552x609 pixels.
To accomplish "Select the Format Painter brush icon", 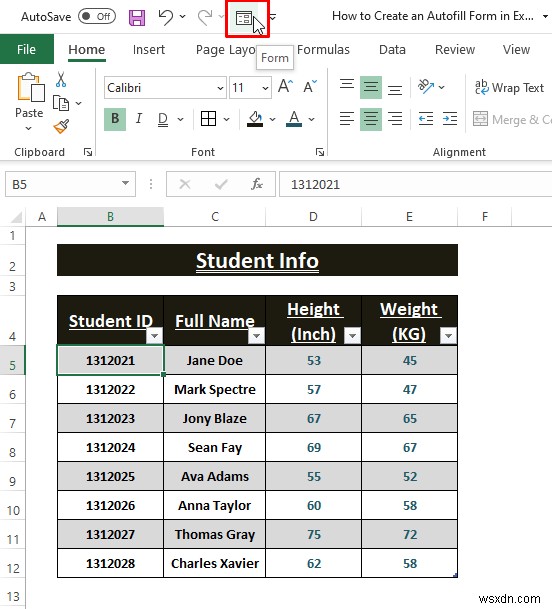I will [x=61, y=126].
